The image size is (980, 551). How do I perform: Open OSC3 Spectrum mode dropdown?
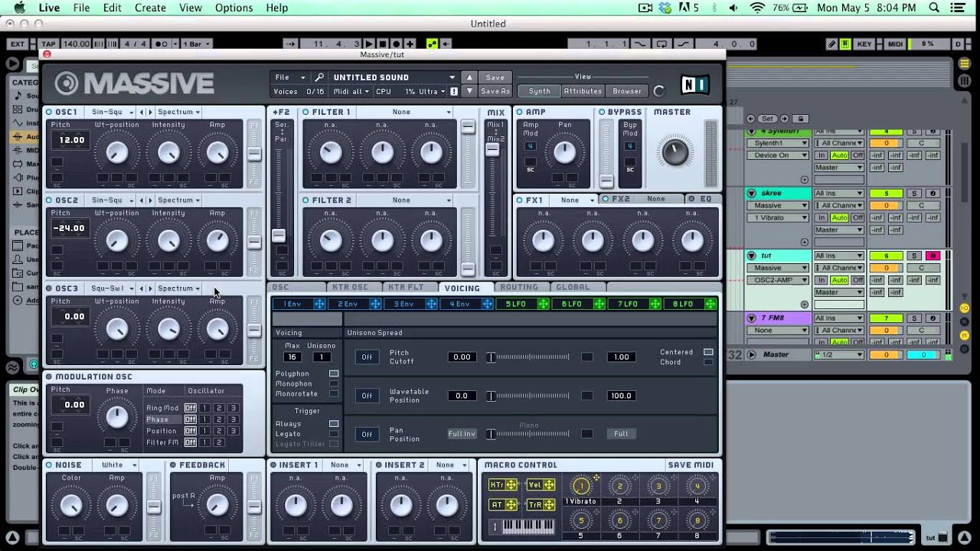(x=178, y=289)
